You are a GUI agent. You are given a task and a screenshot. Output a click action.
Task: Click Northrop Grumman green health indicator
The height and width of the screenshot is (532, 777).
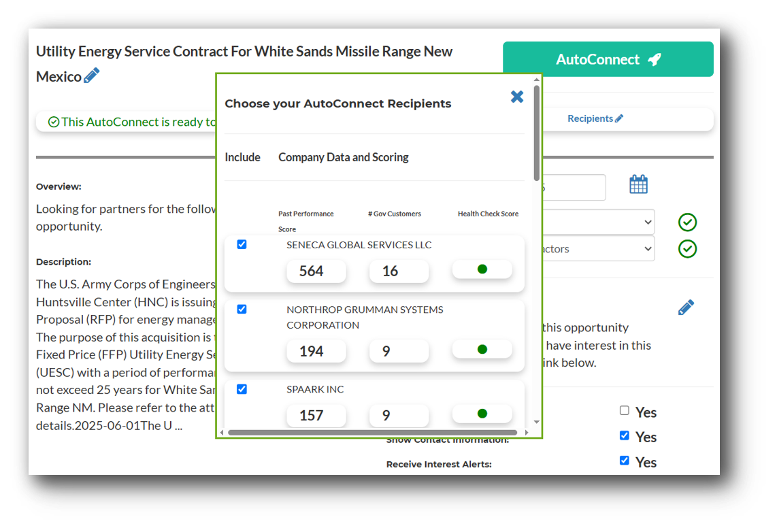(482, 350)
